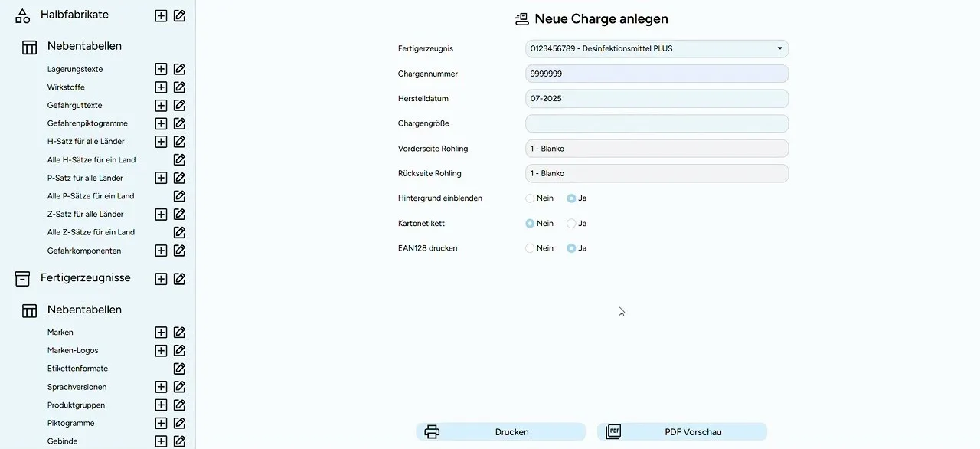The height and width of the screenshot is (449, 980).
Task: Set Hintergrund einblenden to Nein
Action: (530, 198)
